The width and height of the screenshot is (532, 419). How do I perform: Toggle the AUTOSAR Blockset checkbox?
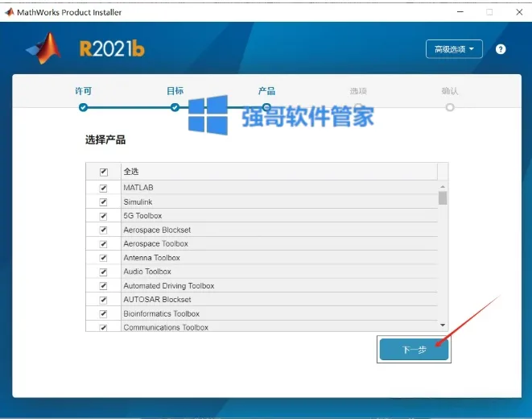104,300
